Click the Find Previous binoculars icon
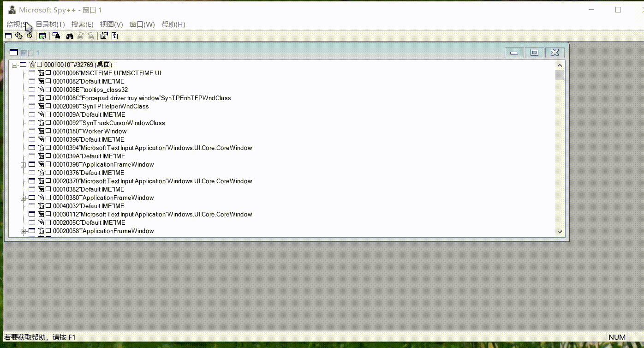644x348 pixels. click(91, 36)
